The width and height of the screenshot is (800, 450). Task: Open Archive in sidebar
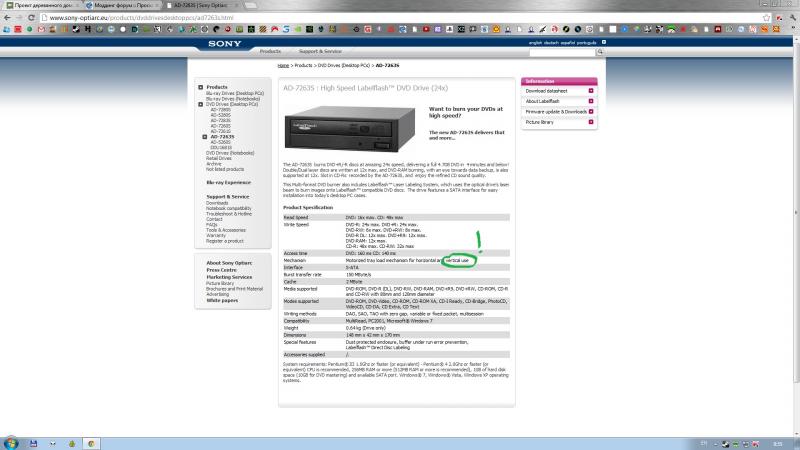[x=214, y=164]
